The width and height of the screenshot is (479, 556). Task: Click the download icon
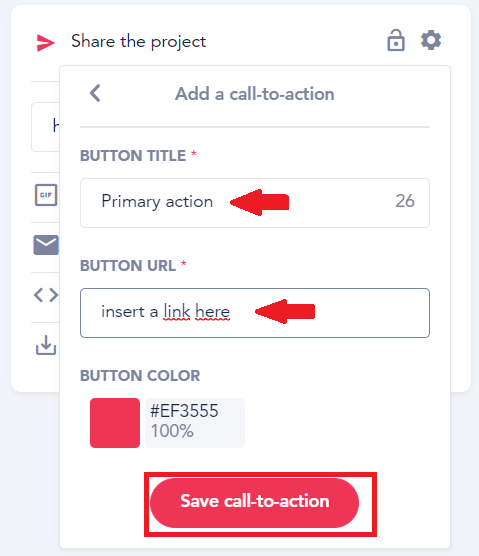[x=46, y=345]
